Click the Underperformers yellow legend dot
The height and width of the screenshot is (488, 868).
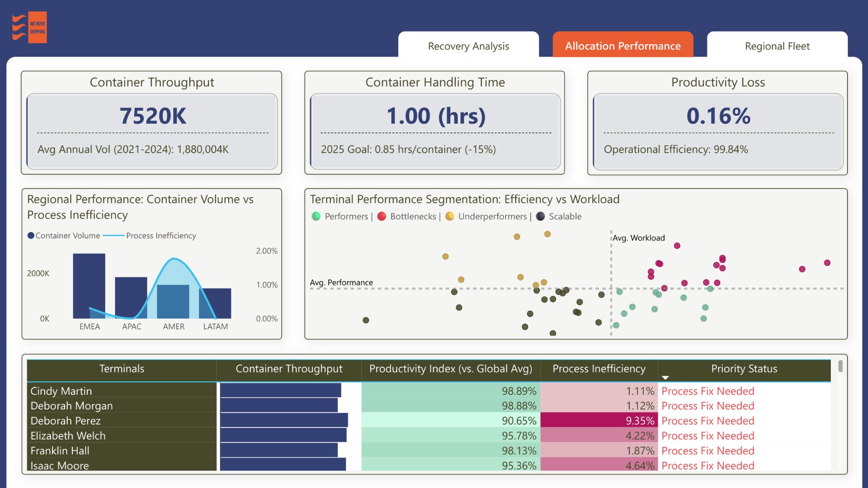[x=449, y=216]
